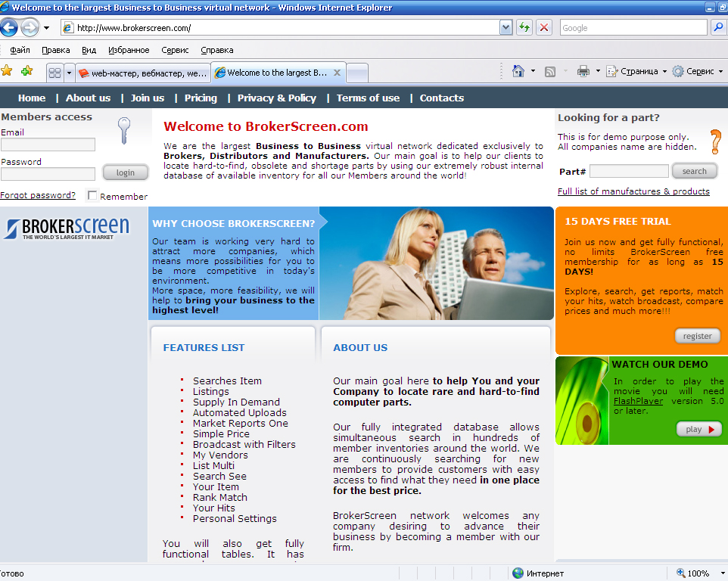This screenshot has height=581, width=728.
Task: Toggle the Remember checkbox
Action: pos(92,195)
